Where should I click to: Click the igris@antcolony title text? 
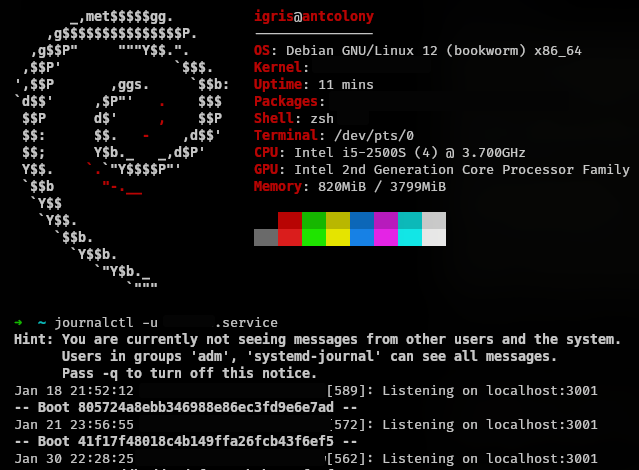(314, 17)
